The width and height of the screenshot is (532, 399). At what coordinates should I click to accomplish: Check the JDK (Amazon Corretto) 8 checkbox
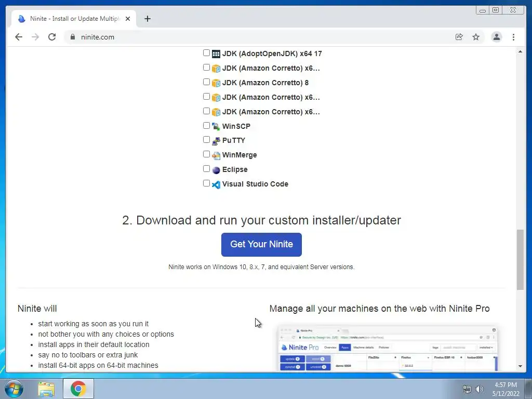pyautogui.click(x=206, y=82)
